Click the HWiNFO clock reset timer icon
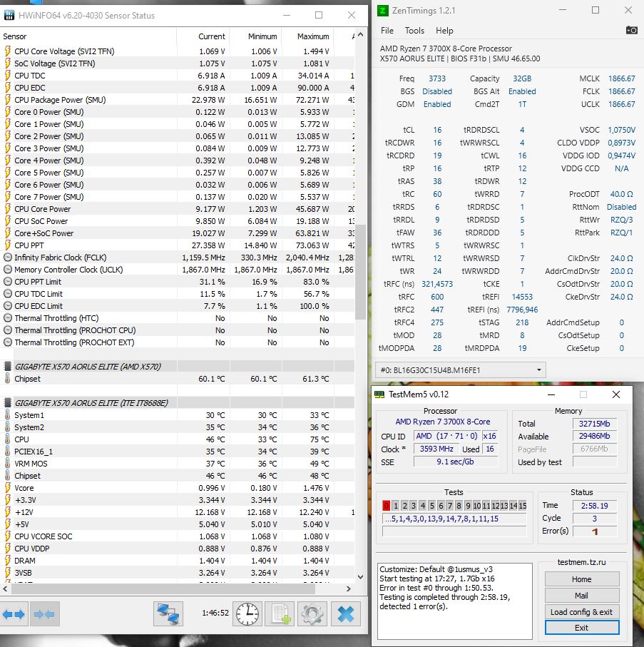 pos(247,614)
